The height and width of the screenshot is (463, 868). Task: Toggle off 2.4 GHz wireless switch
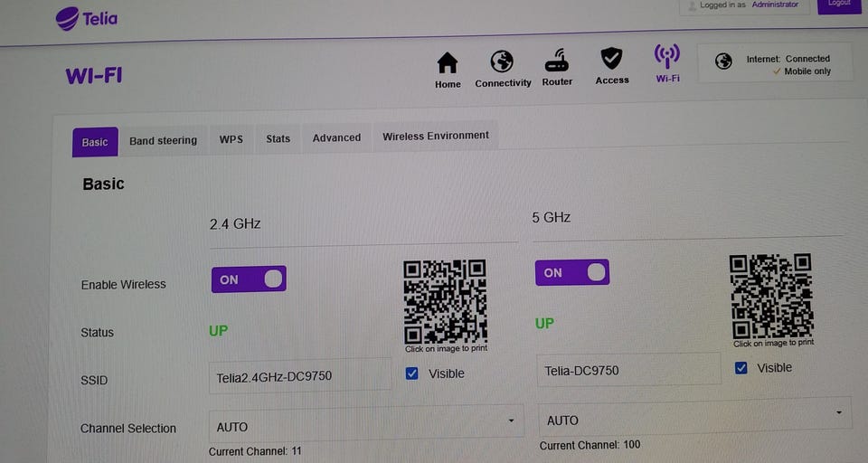(249, 279)
